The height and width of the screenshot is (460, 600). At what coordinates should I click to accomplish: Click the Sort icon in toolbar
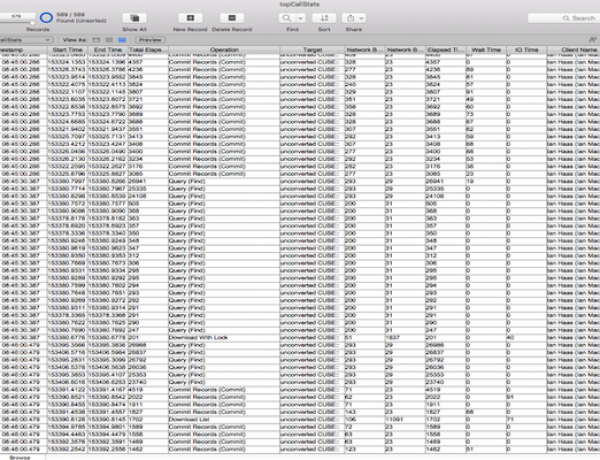(x=324, y=18)
